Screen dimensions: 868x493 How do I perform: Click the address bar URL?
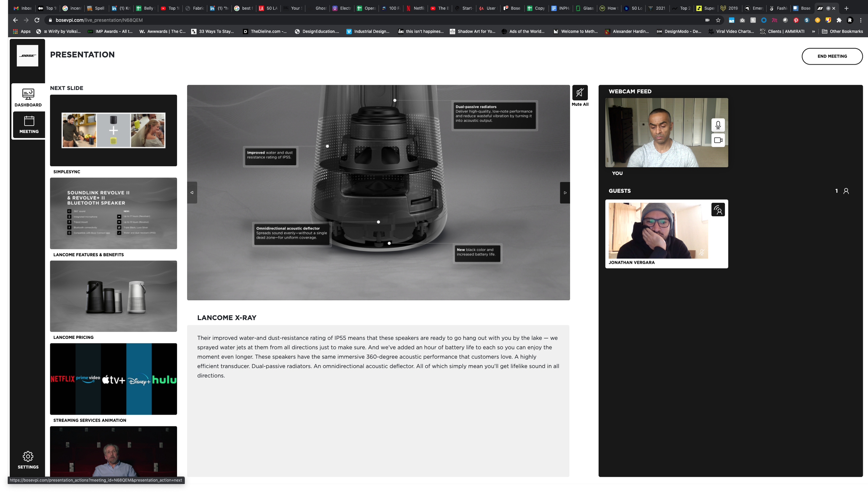(x=99, y=20)
